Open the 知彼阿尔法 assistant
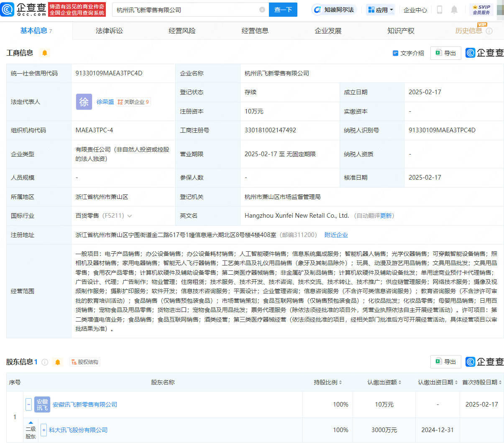The image size is (504, 443). [334, 10]
